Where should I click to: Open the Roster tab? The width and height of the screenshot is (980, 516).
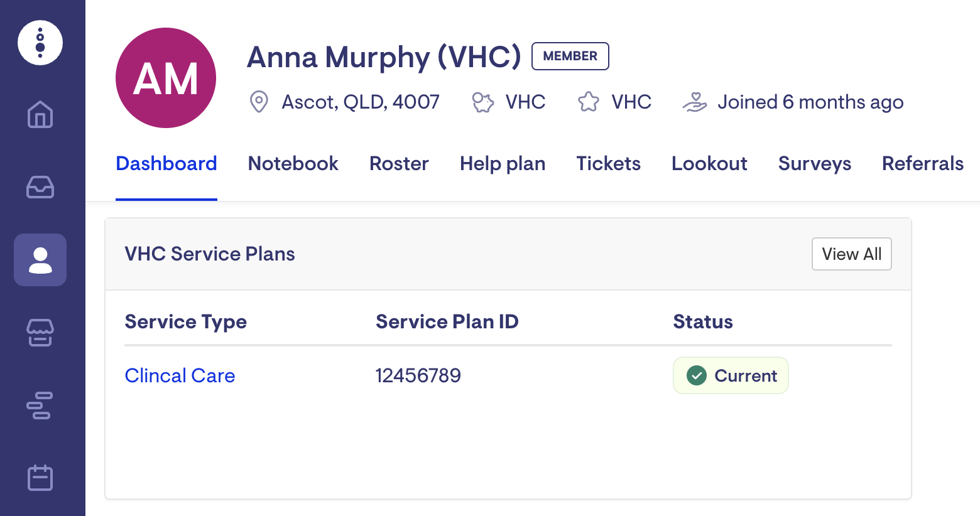click(399, 164)
